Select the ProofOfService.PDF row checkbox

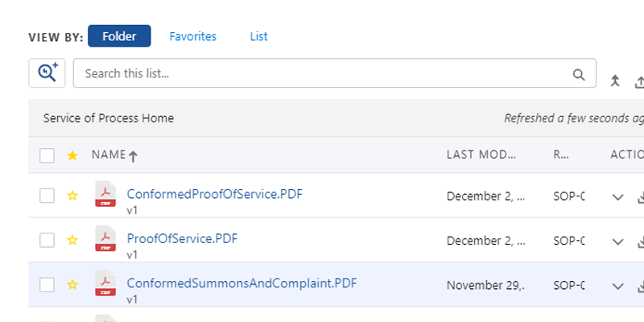tap(47, 240)
